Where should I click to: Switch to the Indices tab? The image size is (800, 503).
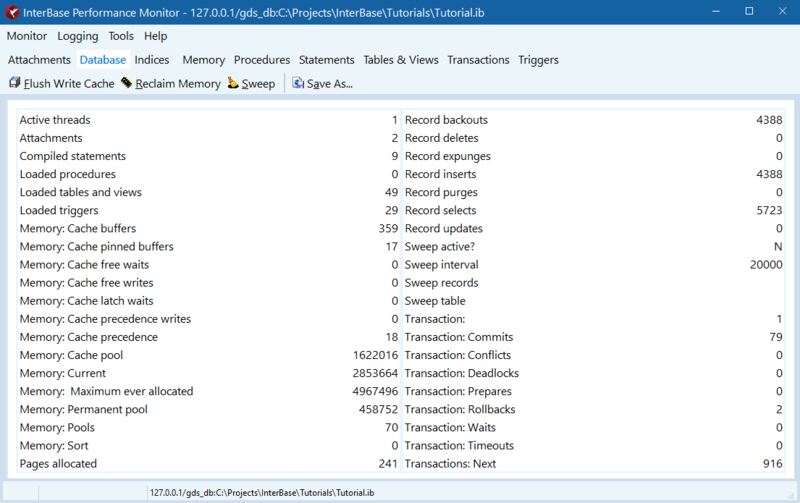[x=152, y=60]
